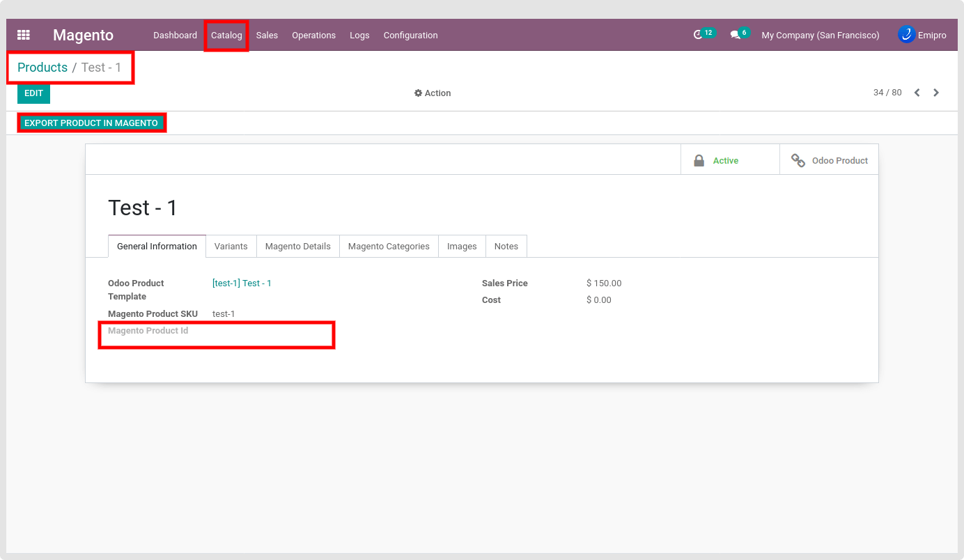This screenshot has height=560, width=964.
Task: Click the Odoo Product Template label
Action: click(136, 290)
